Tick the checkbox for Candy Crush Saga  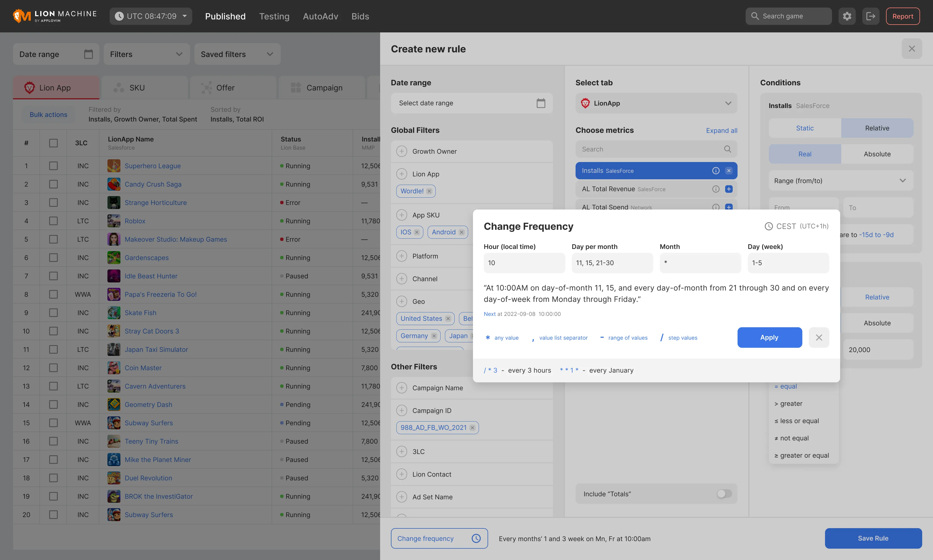53,184
